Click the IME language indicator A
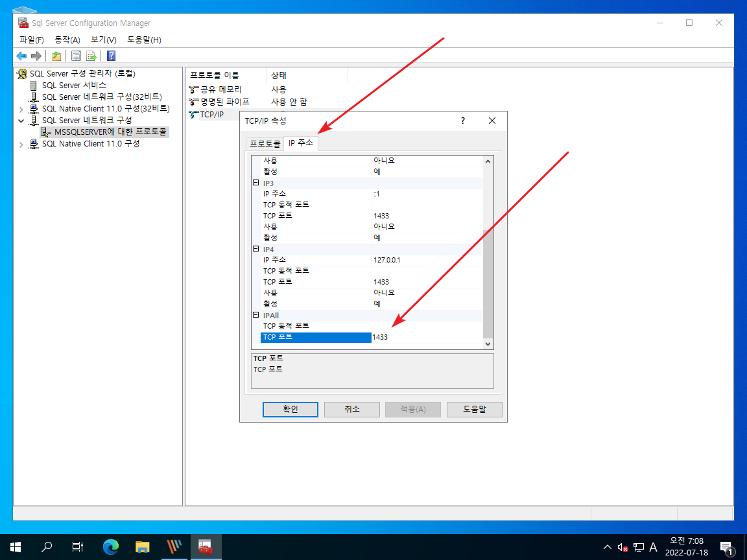Image resolution: width=747 pixels, height=560 pixels. (x=653, y=548)
